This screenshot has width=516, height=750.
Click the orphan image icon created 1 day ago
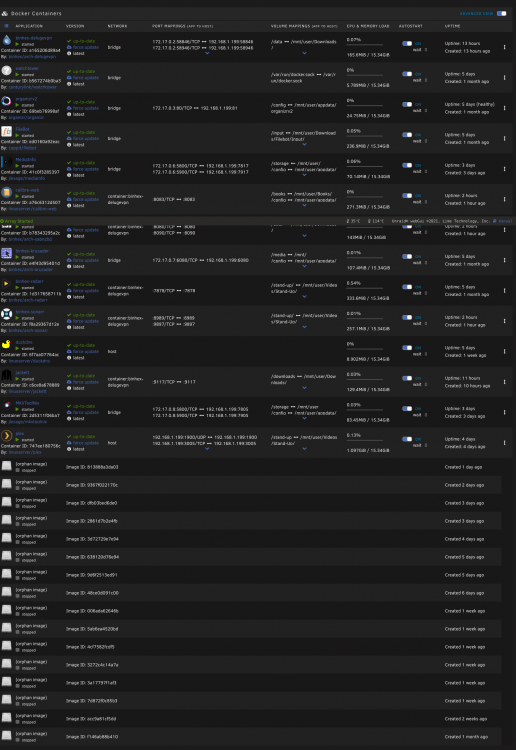[x=7, y=466]
